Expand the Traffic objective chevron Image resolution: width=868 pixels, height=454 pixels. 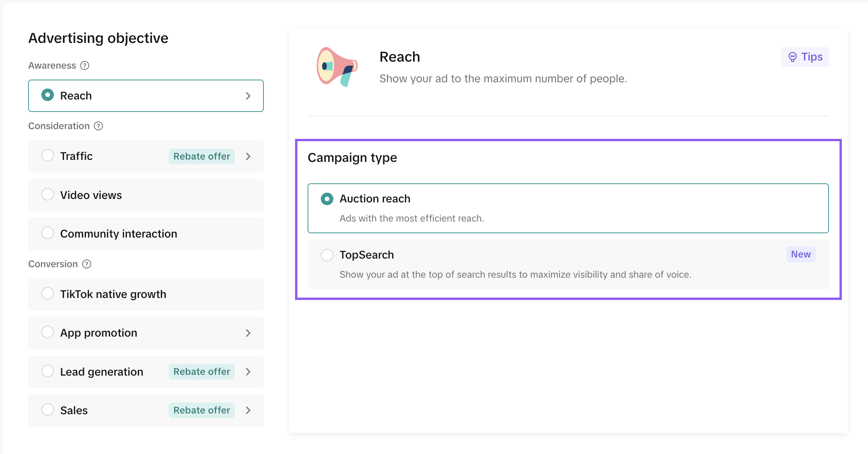[248, 156]
